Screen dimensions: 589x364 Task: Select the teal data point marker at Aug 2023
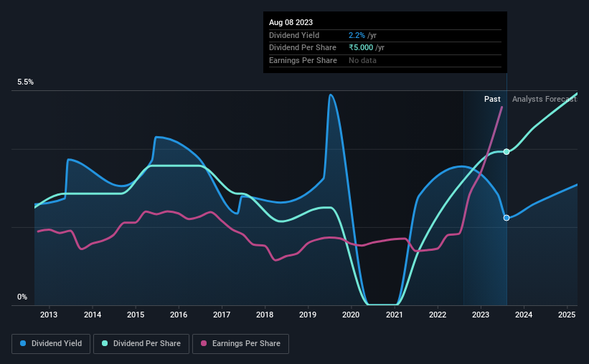point(506,152)
